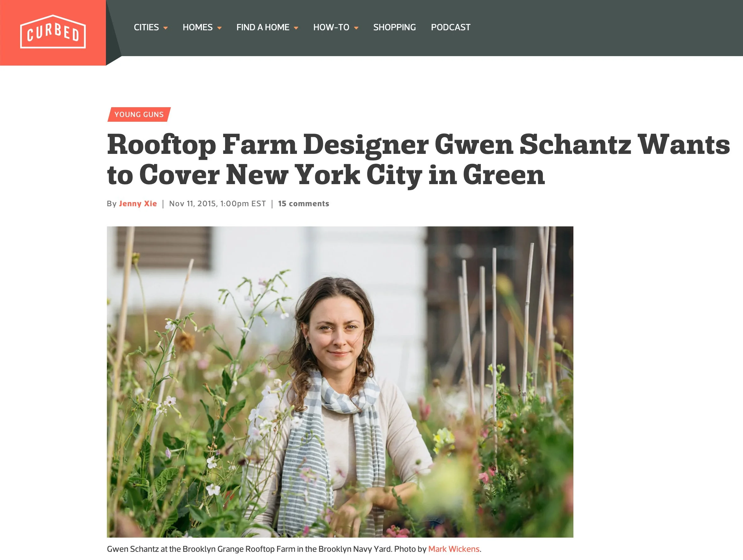Open the Homes menu label

pos(198,27)
